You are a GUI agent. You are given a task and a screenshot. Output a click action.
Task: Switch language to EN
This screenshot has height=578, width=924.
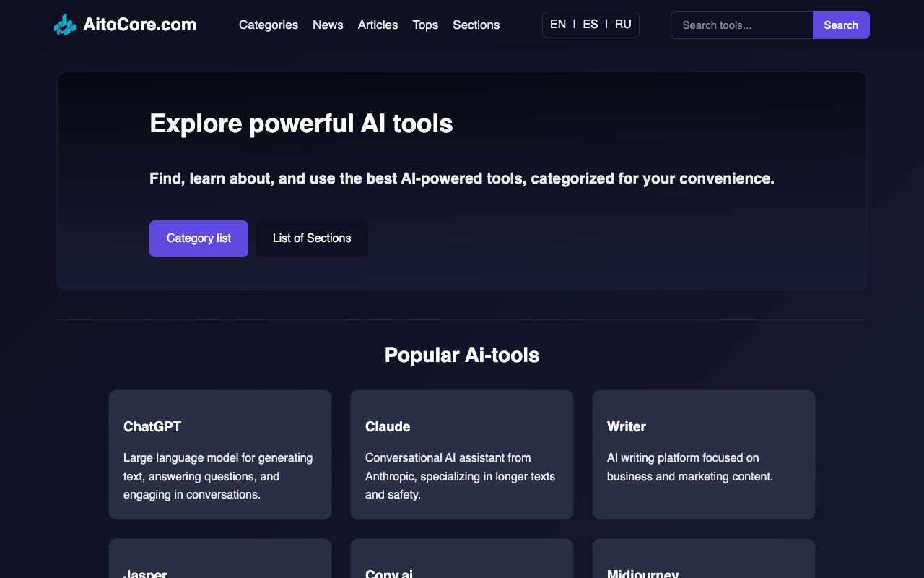[558, 25]
